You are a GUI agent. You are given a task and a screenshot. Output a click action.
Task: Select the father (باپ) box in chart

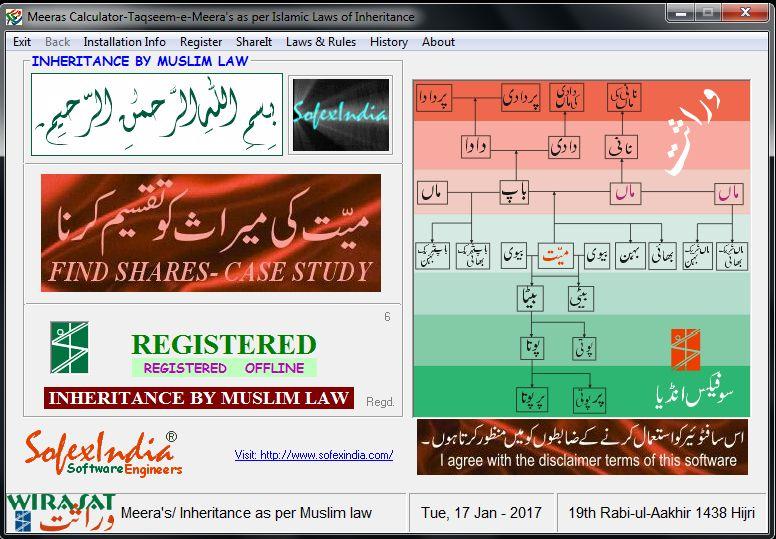[515, 193]
